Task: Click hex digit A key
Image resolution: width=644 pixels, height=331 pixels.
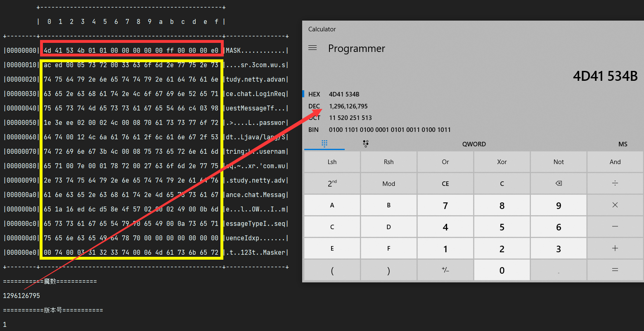Action: click(332, 205)
